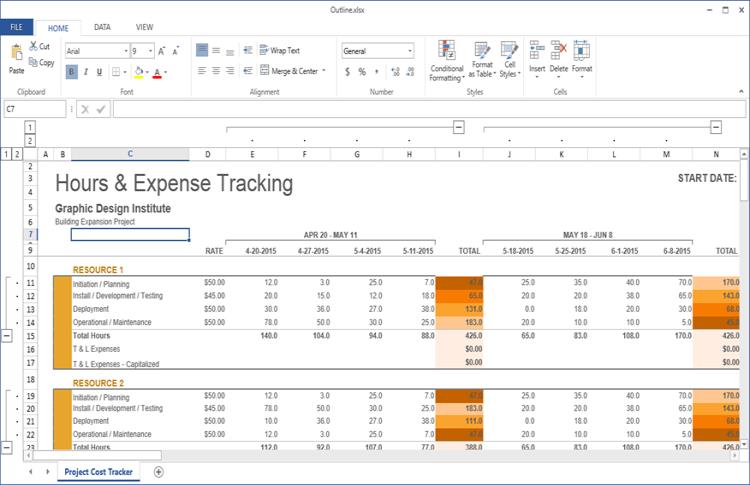Collapse column group above column I
Viewport: 750px width, 485px height.
(459, 127)
